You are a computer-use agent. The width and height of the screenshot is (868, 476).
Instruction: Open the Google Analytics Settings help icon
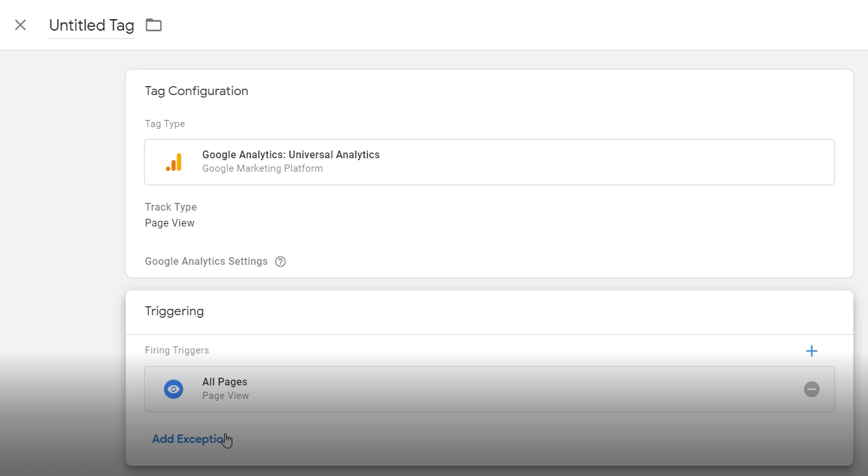(280, 262)
